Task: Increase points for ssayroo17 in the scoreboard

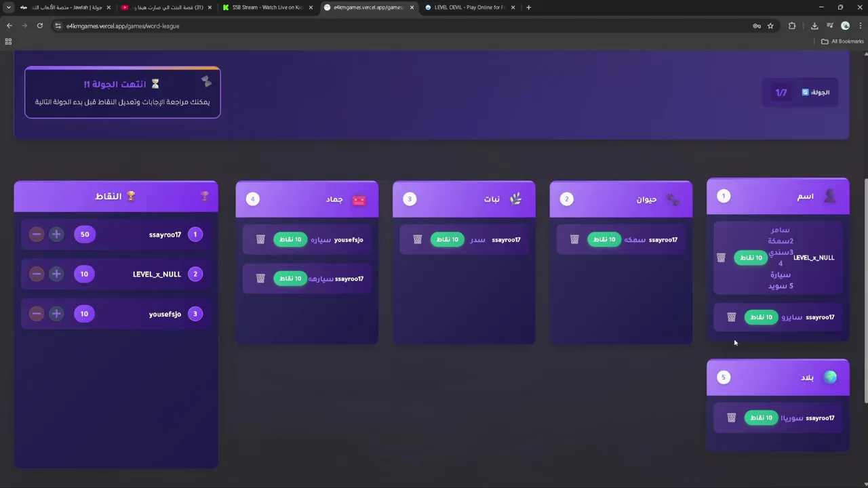Action: (x=56, y=235)
